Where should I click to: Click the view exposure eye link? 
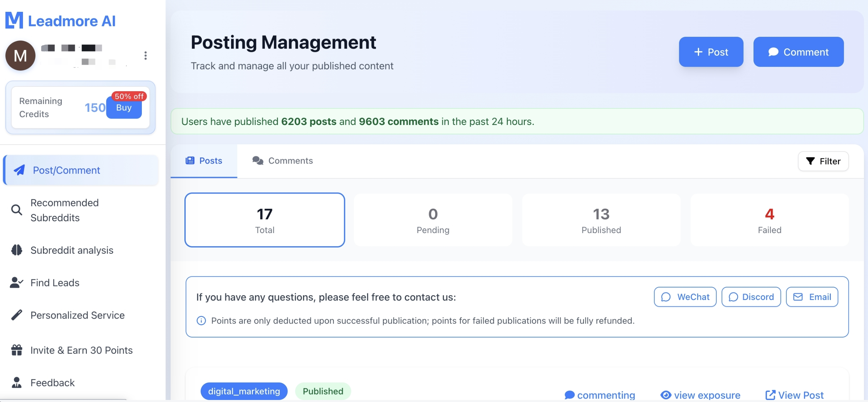point(700,395)
